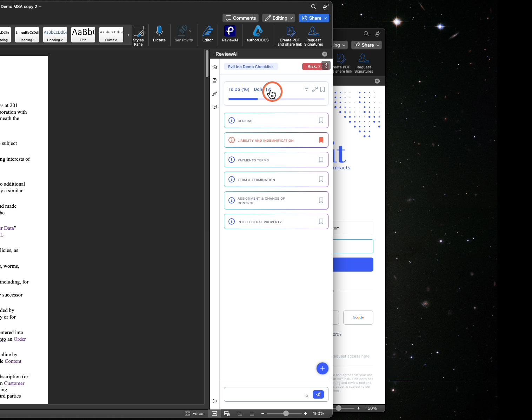Search the document with the magnifier icon
The width and height of the screenshot is (532, 420).
pos(314,7)
